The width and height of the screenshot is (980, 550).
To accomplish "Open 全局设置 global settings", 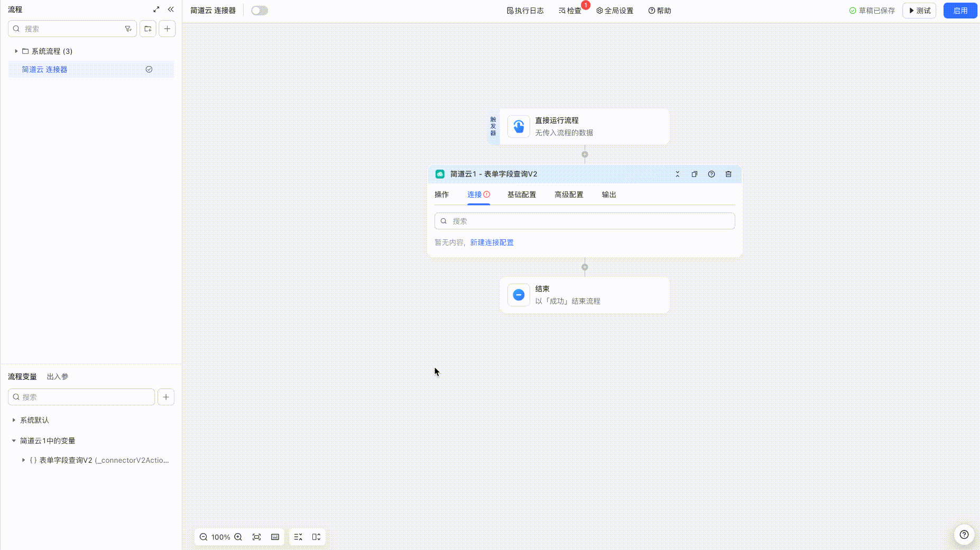I will click(x=615, y=11).
